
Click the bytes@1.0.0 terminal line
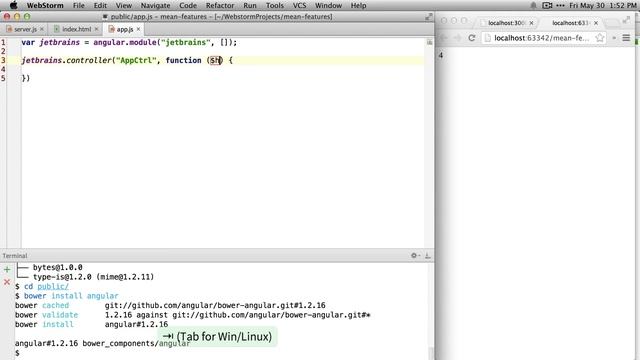(x=58, y=267)
